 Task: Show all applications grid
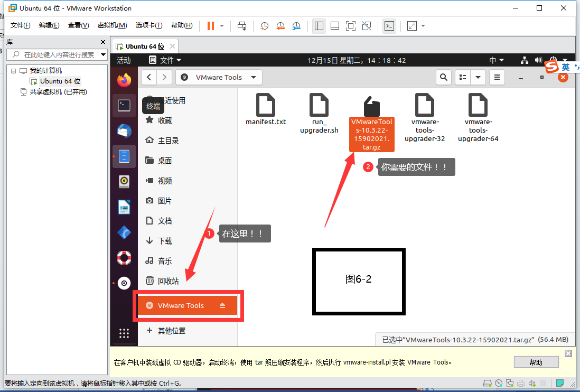click(x=124, y=333)
